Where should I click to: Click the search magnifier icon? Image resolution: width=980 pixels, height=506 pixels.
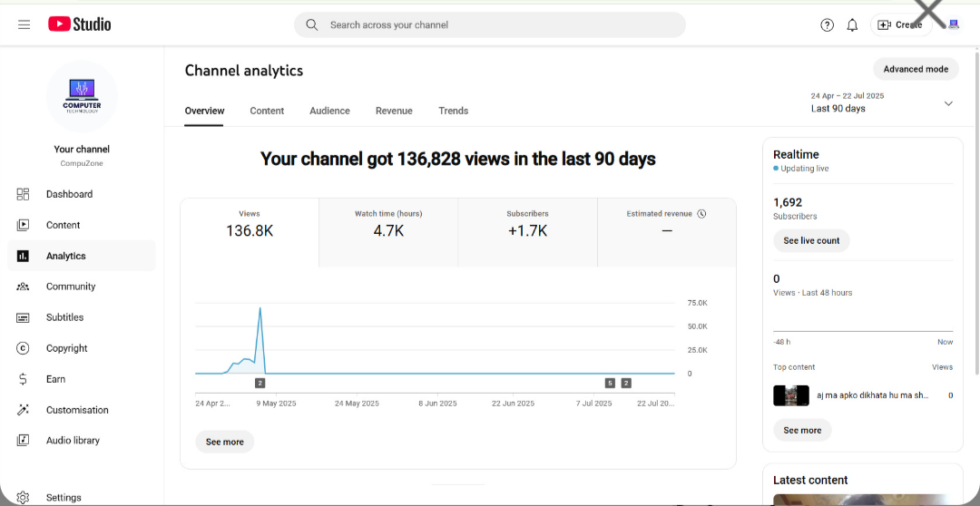pos(311,25)
